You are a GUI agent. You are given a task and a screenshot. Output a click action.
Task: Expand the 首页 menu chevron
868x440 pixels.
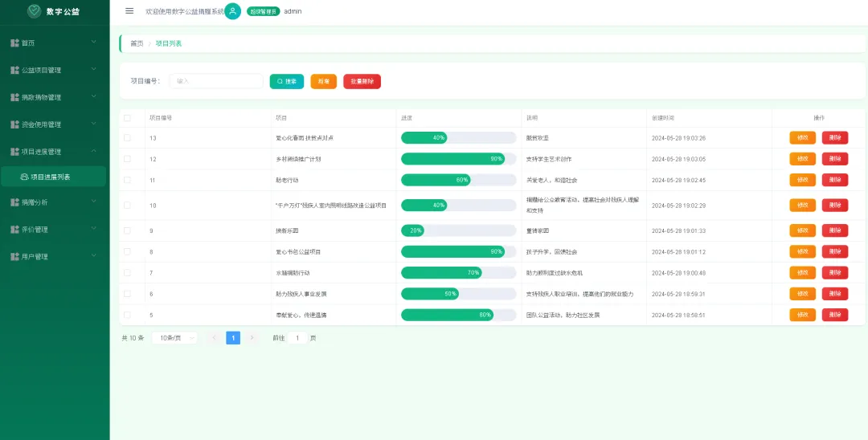coord(93,42)
